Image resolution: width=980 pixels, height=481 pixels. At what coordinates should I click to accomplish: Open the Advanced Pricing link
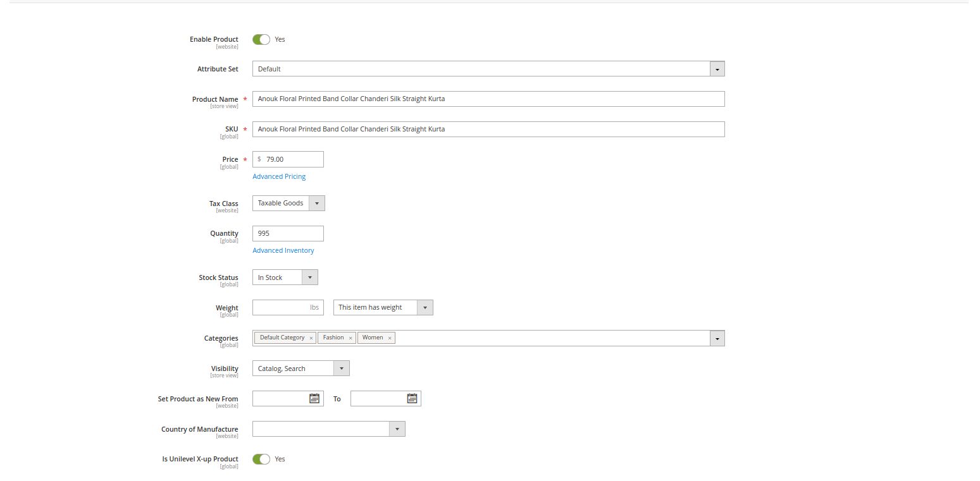(279, 176)
